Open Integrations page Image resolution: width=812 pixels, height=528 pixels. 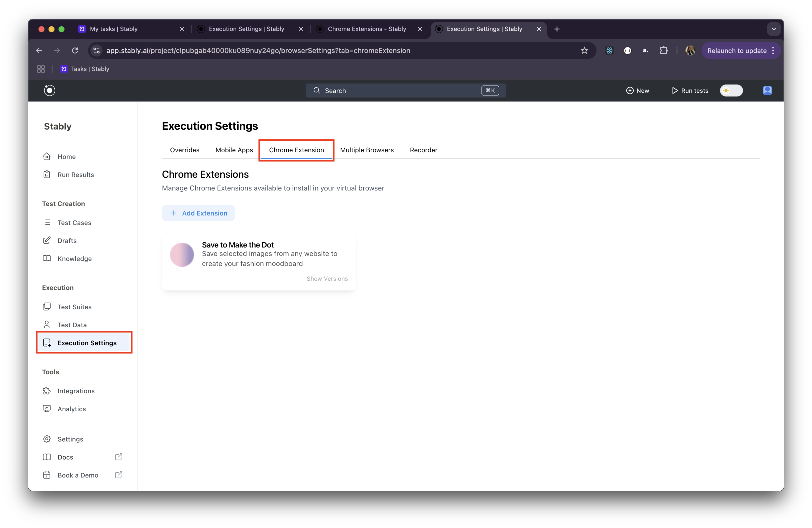pos(76,391)
